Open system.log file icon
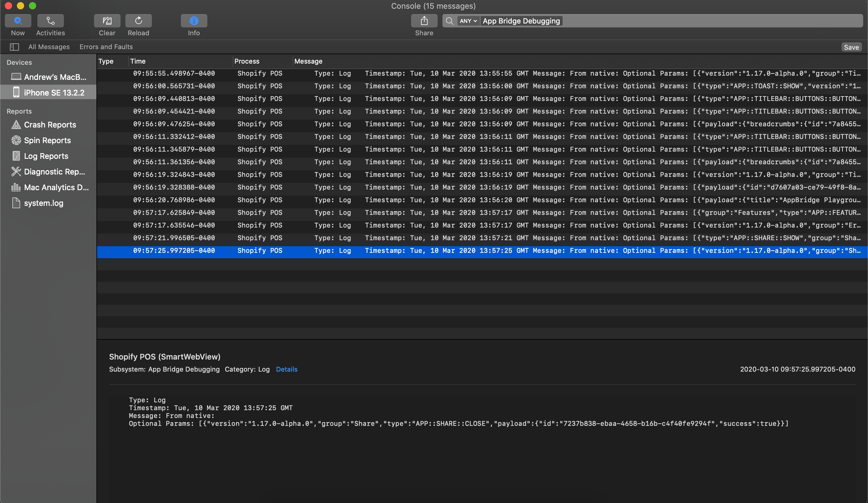This screenshot has height=503, width=868. (16, 203)
